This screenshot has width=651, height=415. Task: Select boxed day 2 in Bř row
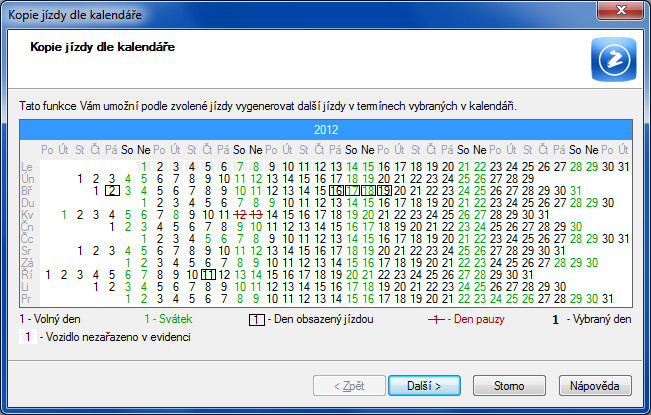point(112,191)
